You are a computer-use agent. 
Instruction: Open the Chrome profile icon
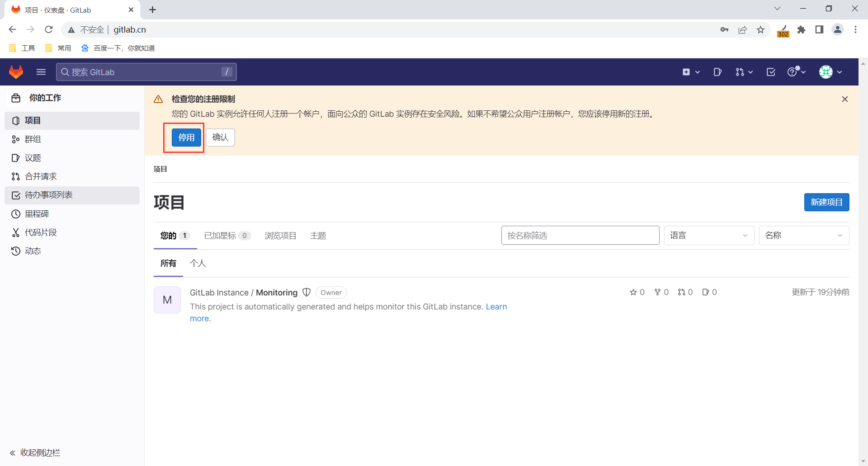(x=838, y=29)
